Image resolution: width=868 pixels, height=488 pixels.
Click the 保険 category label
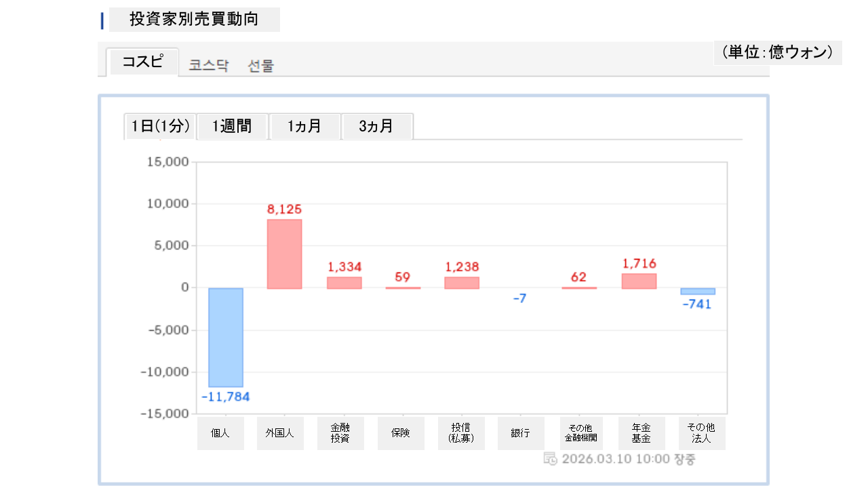tap(401, 433)
